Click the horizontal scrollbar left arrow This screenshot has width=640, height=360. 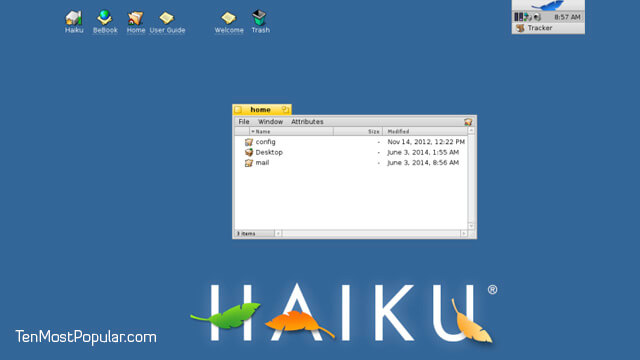(x=278, y=233)
